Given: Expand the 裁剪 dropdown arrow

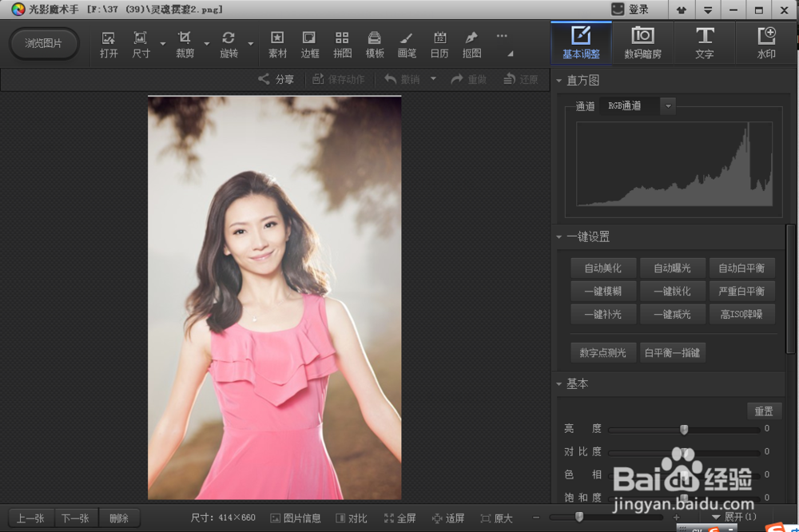Looking at the screenshot, I should [x=207, y=44].
